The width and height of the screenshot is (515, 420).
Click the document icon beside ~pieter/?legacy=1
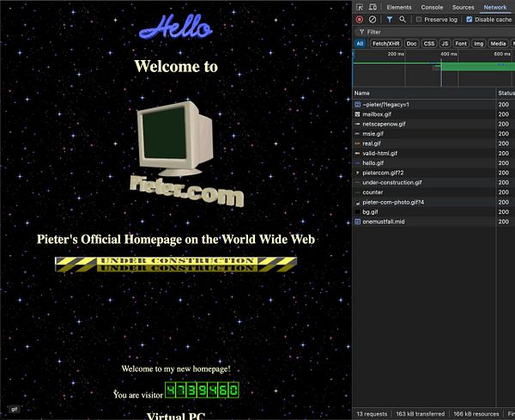pyautogui.click(x=358, y=105)
